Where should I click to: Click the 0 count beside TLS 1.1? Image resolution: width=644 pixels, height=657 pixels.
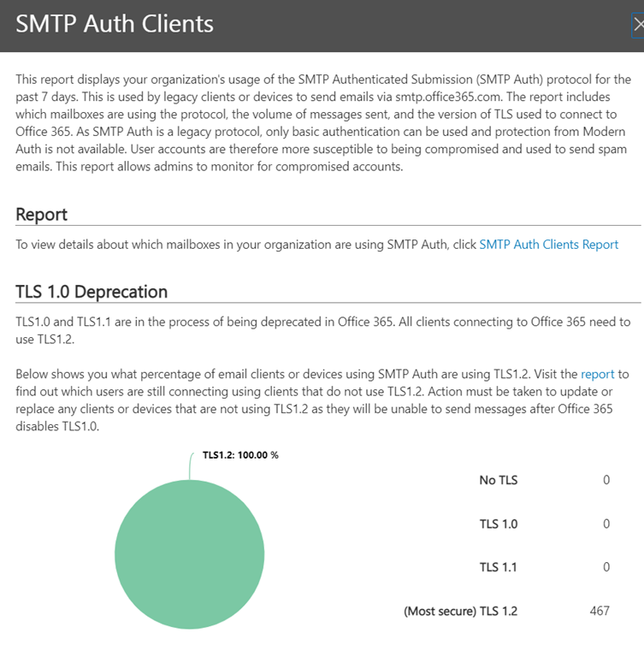pos(606,567)
